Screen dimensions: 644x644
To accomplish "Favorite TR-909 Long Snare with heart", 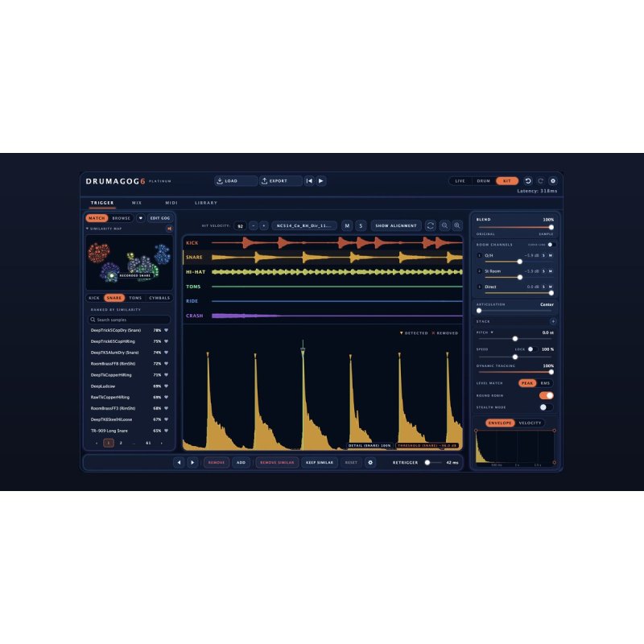I will click(x=167, y=431).
